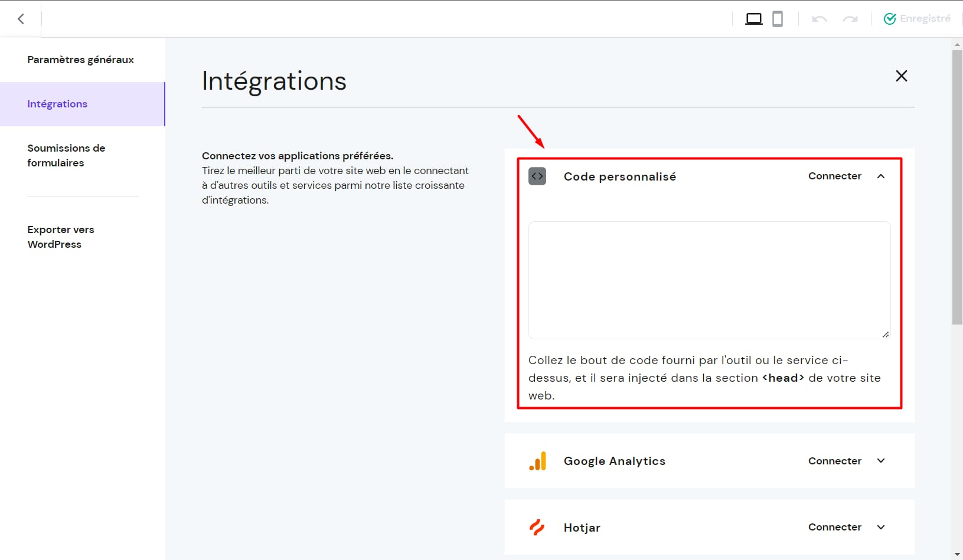This screenshot has height=560, width=963.
Task: Switch to mobile preview icon
Action: coord(778,19)
